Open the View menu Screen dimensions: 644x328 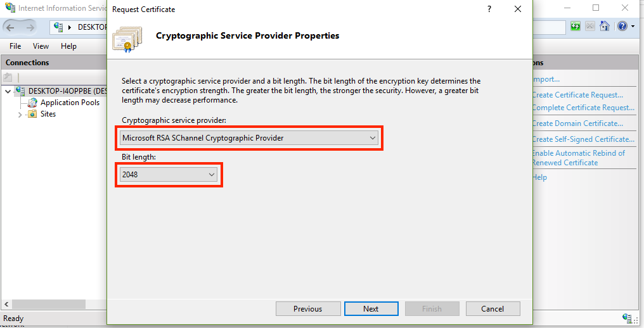41,46
